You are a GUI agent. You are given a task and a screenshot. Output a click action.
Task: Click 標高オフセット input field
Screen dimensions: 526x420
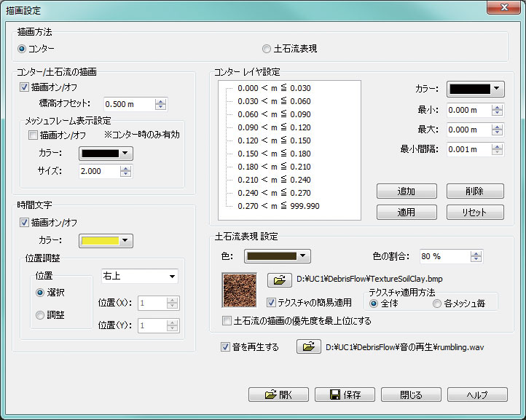(x=129, y=104)
